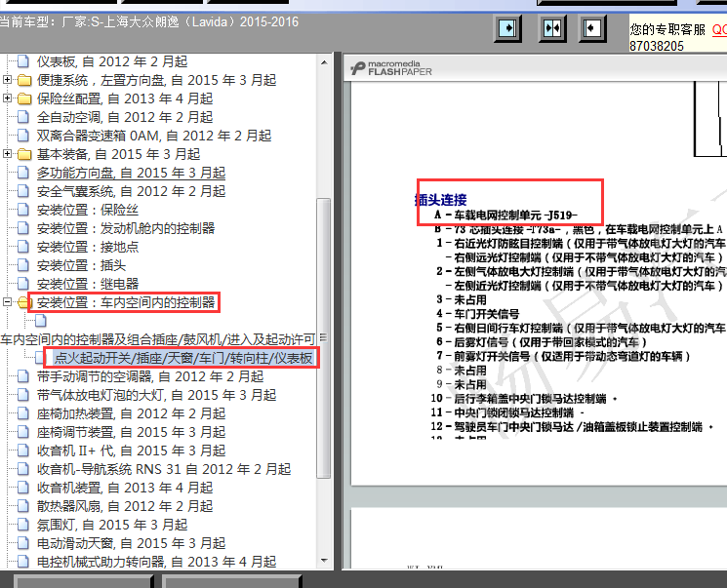Open 电控机械式助力转向器 entry
This screenshot has width=727, height=588.
point(157,562)
